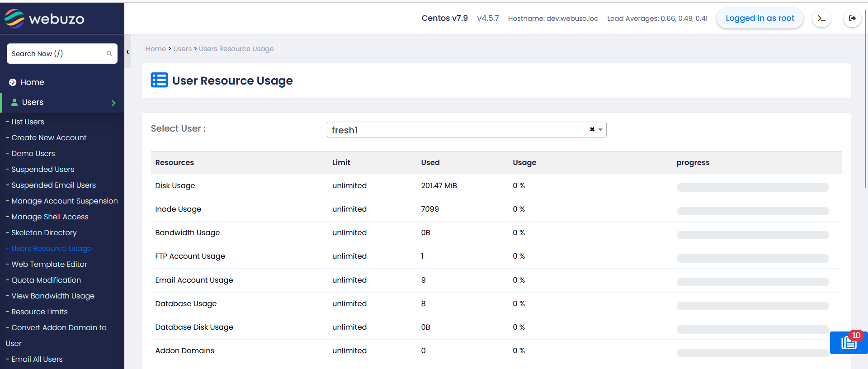Click the Logged in as root button
The height and width of the screenshot is (369, 868).
point(759,19)
